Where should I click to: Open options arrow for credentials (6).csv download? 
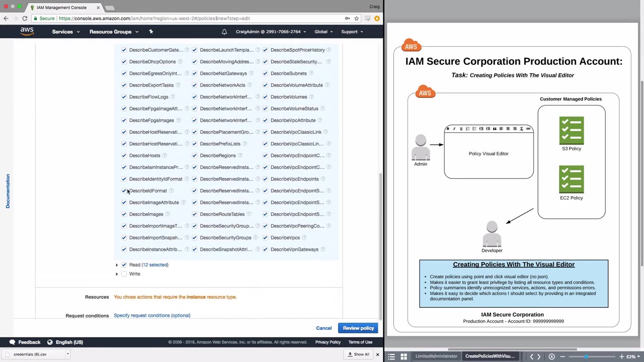(x=67, y=354)
